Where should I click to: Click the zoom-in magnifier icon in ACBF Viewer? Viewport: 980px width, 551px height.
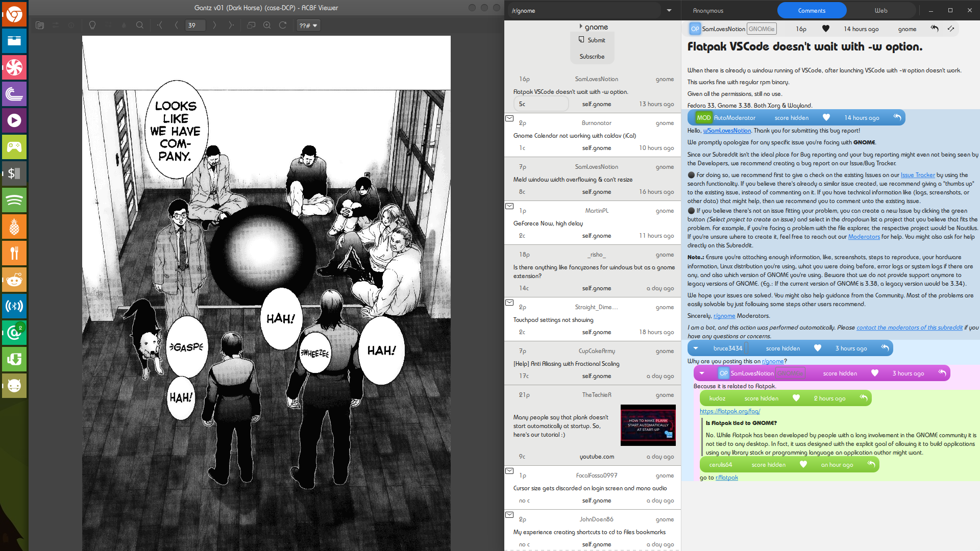point(267,25)
